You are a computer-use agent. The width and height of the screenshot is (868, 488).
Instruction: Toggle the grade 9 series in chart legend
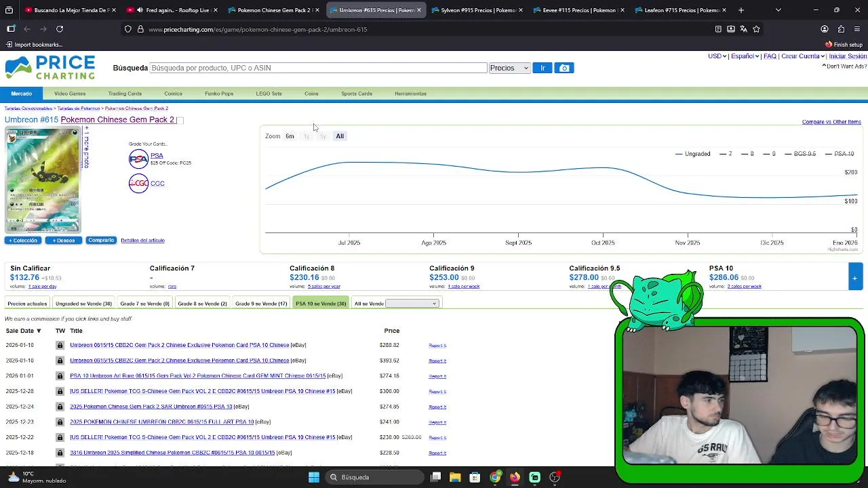point(769,154)
